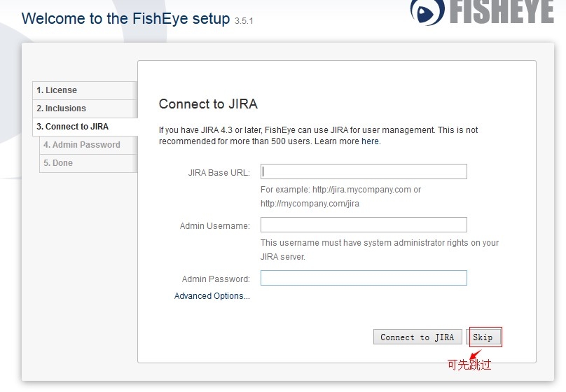Click the 'Admin Password:' label
This screenshot has width=566, height=392.
[x=216, y=279]
